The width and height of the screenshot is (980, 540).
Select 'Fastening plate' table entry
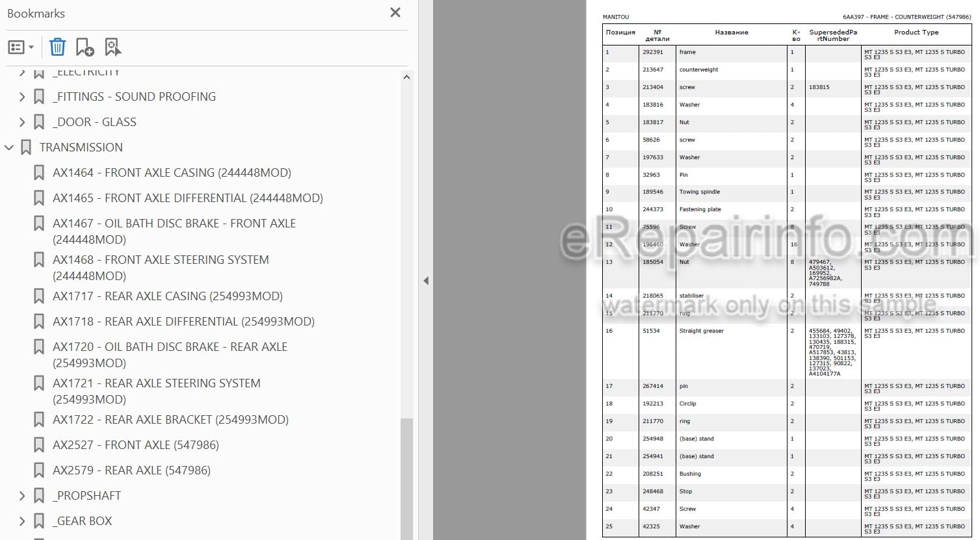pyautogui.click(x=700, y=209)
